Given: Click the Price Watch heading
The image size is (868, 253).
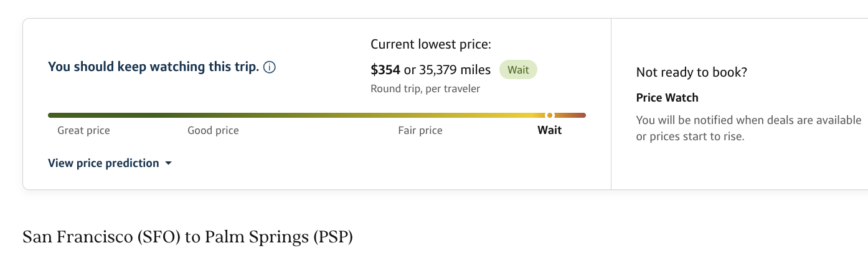Looking at the screenshot, I should 667,98.
